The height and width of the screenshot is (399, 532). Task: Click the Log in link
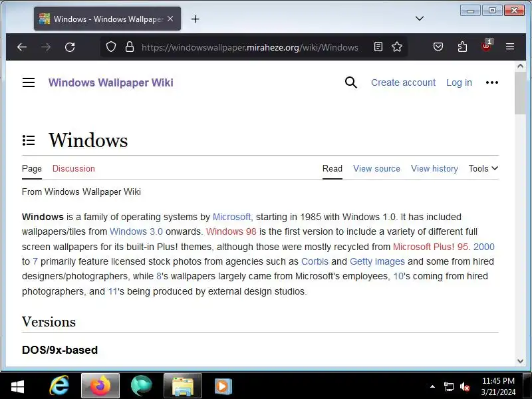[x=459, y=82]
